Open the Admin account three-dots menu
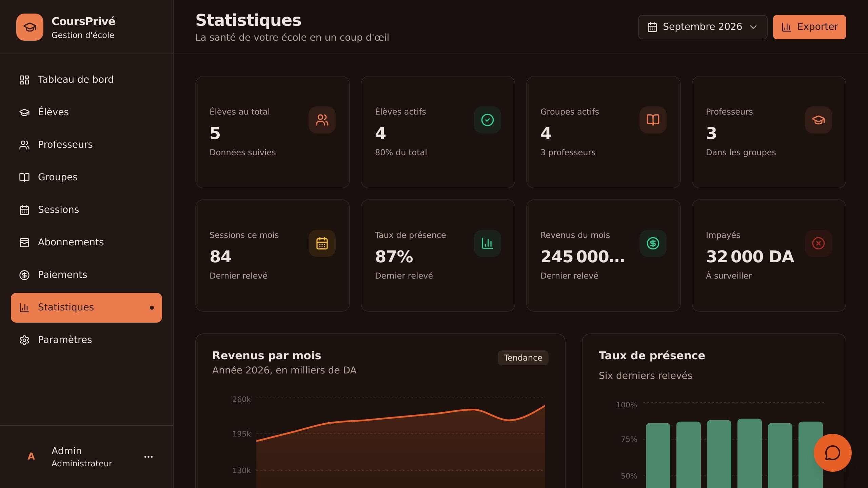The height and width of the screenshot is (488, 868). coord(149,457)
